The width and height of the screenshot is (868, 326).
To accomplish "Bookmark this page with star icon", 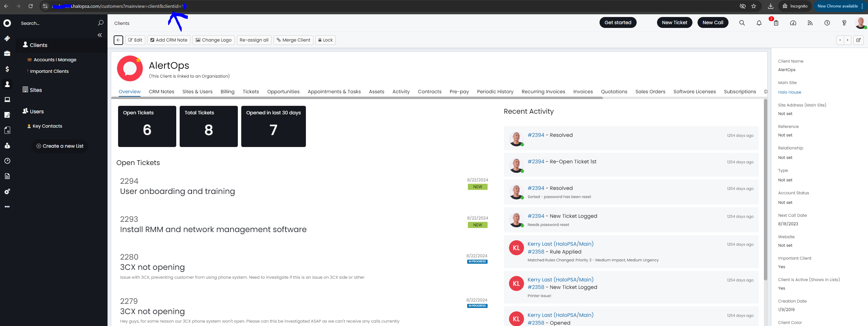I will point(754,6).
